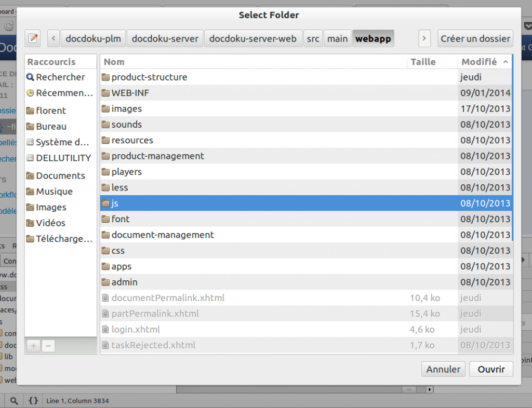Click Annuler to cancel the dialog
Image resolution: width=532 pixels, height=408 pixels.
pyautogui.click(x=443, y=369)
